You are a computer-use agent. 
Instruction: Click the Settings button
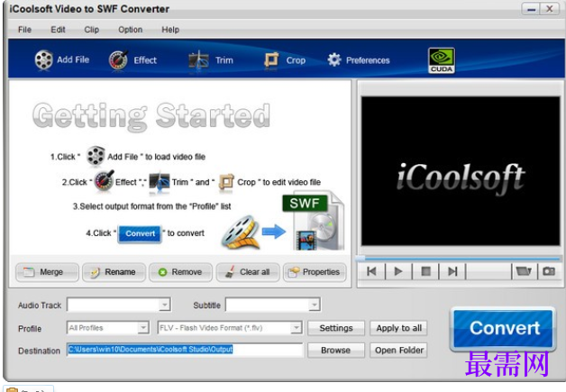pyautogui.click(x=336, y=328)
